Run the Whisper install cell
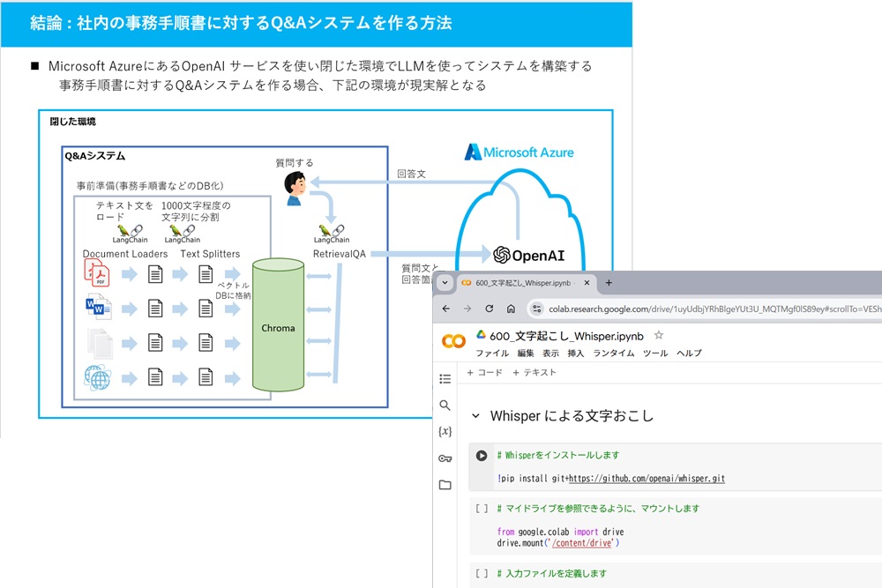Viewport: 882px width, 588px height. tap(482, 456)
